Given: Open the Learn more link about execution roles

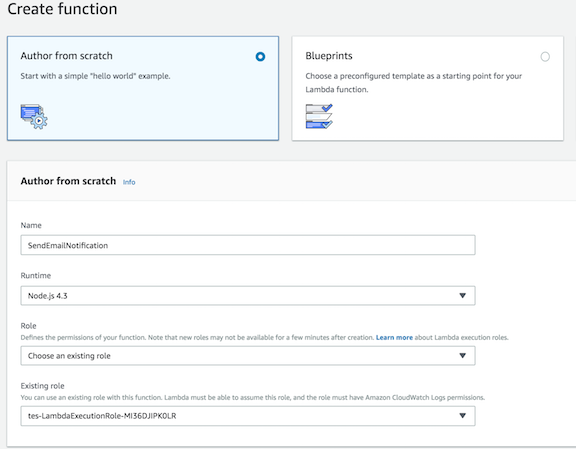Looking at the screenshot, I should (394, 337).
